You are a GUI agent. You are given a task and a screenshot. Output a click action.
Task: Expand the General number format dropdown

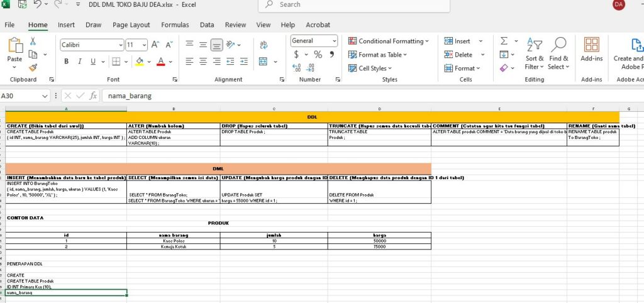coord(314,41)
